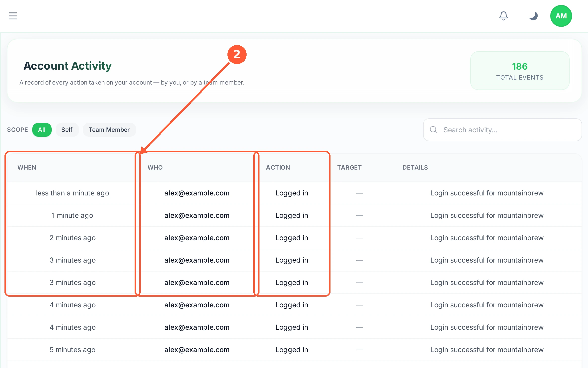Screen dimensions: 588x368
Task: Click the Account Activity heading
Action: [68, 66]
